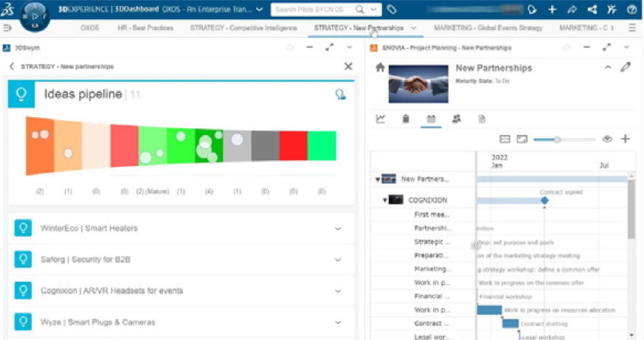This screenshot has height=340, width=644.
Task: Click the clipboard tasks icon in project toolbar
Action: 406,119
